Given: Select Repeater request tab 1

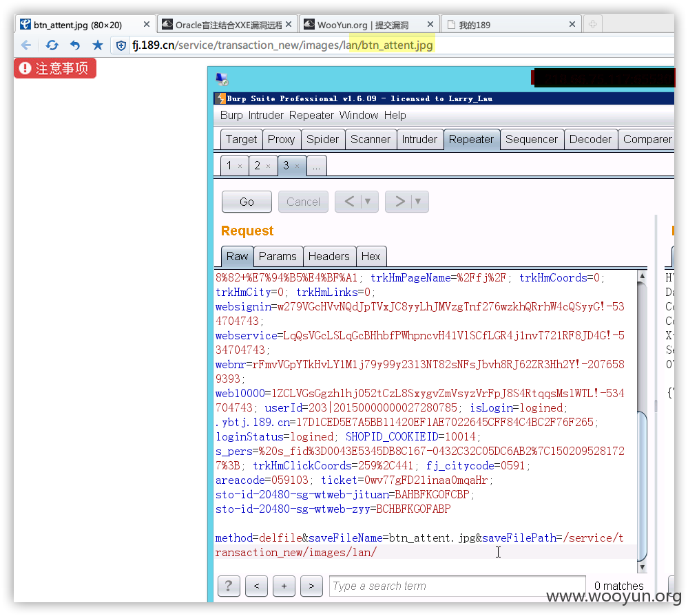Looking at the screenshot, I should coord(229,166).
